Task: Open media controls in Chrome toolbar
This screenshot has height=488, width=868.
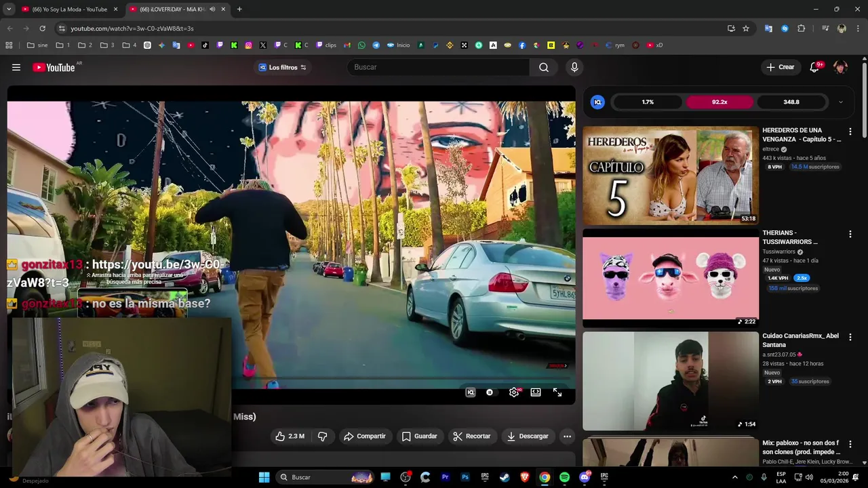Action: click(x=825, y=28)
